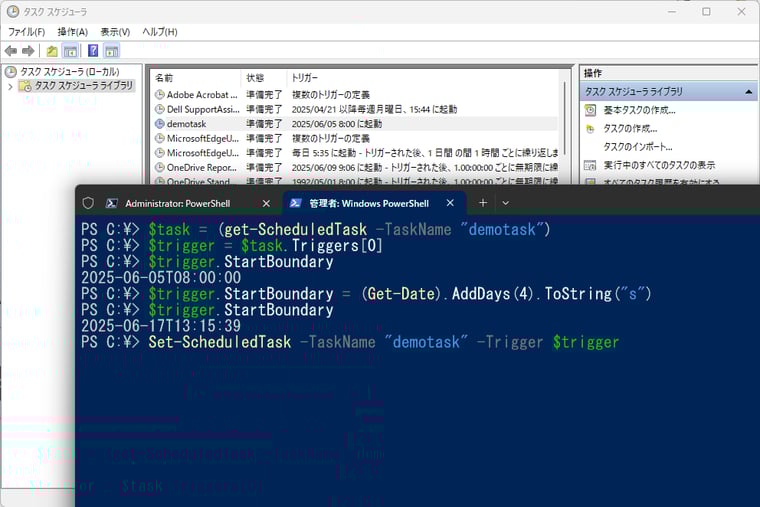760x507 pixels.
Task: Open a new terminal tab with plus
Action: coord(483,203)
